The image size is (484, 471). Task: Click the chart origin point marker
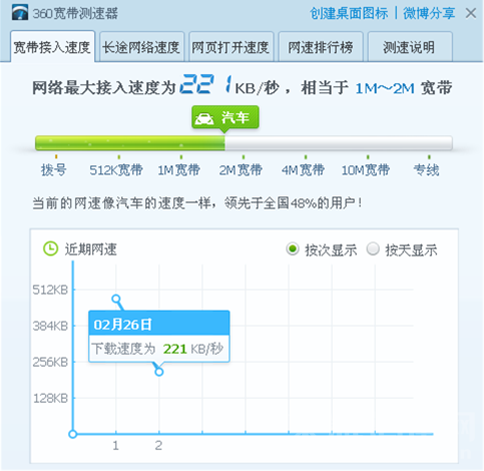[73, 434]
